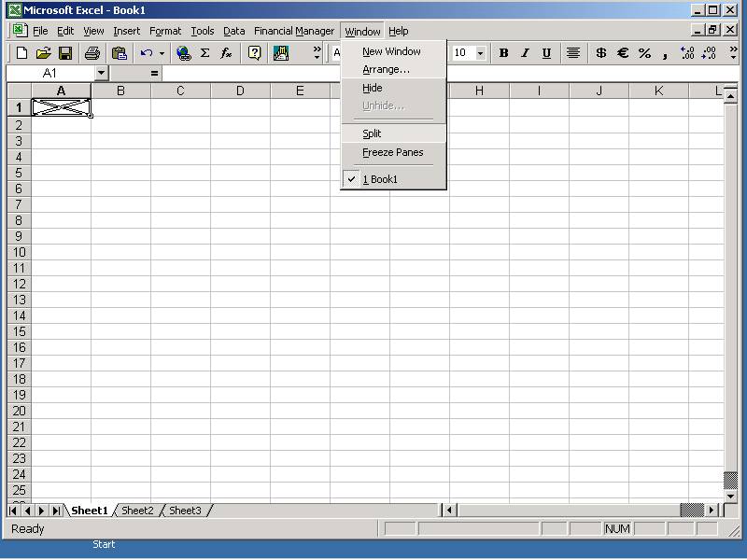
Task: Toggle Underline formatting
Action: [x=546, y=53]
